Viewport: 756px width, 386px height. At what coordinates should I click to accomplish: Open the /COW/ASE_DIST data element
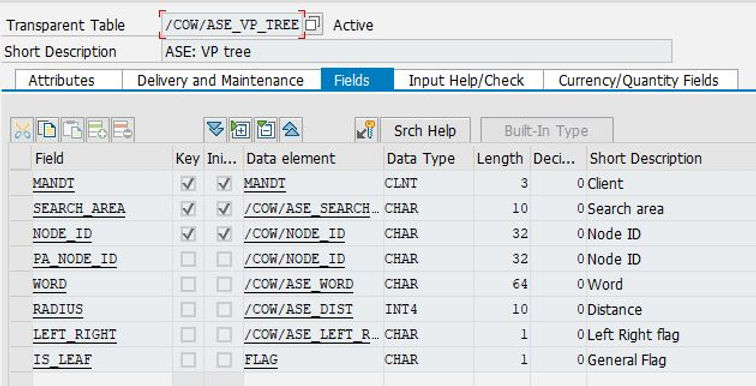tap(298, 309)
